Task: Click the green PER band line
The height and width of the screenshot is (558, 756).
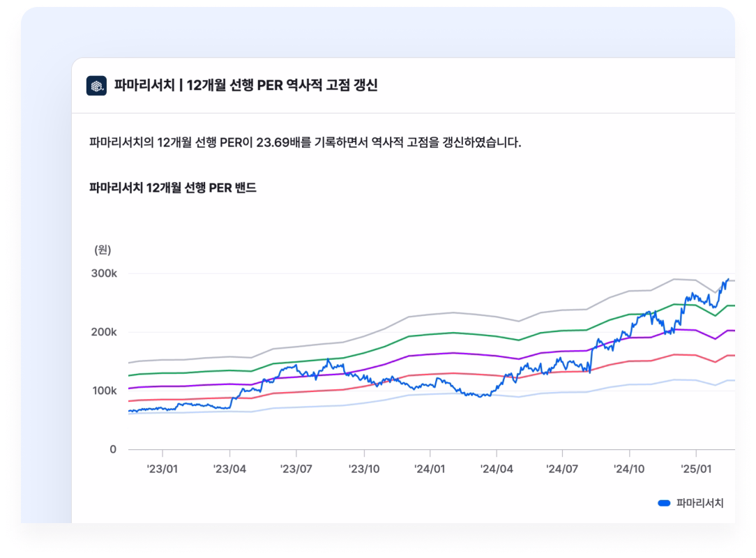Action: 453,333
